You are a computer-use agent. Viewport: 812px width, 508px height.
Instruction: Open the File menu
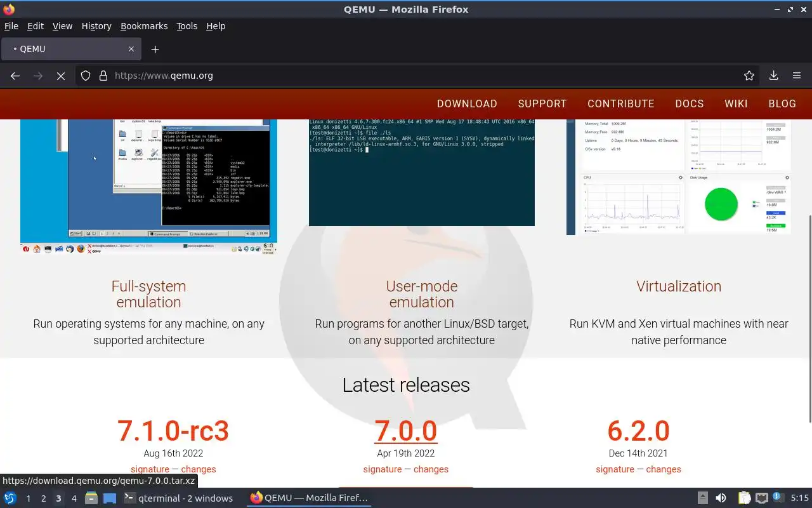(11, 26)
